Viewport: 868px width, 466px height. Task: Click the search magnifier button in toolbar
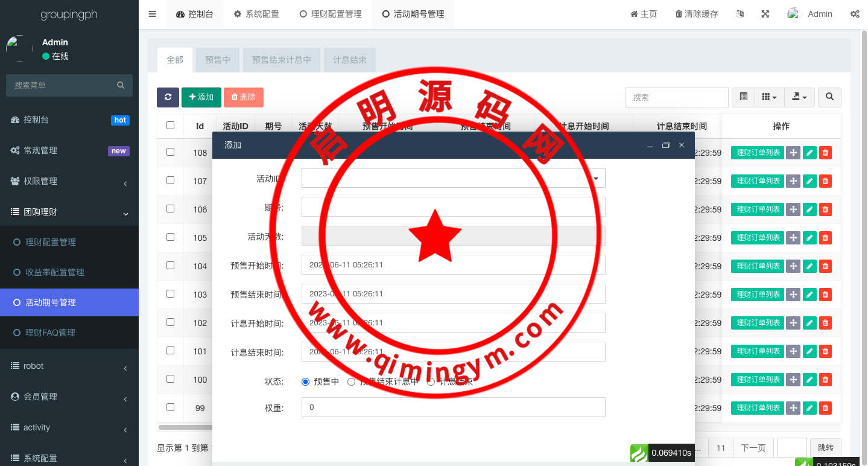coord(829,97)
